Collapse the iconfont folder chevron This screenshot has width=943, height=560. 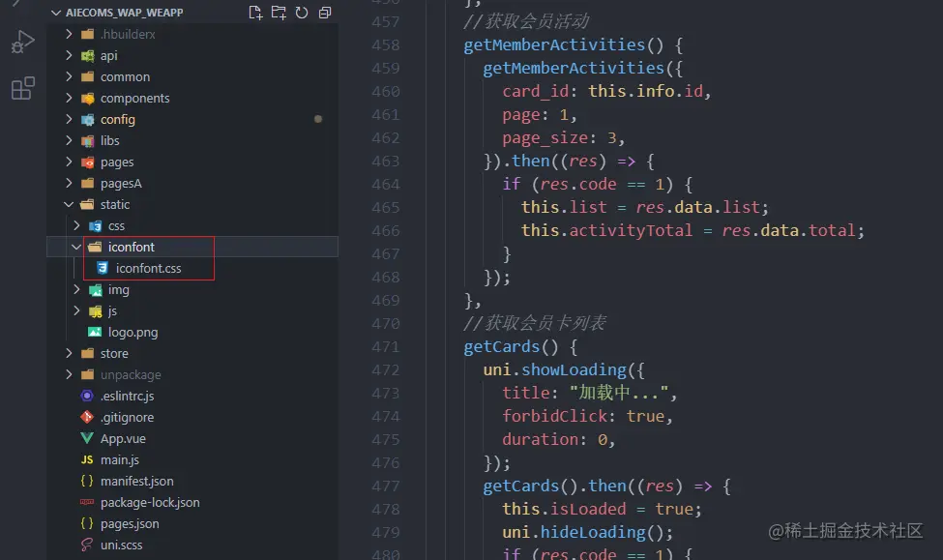tap(76, 248)
